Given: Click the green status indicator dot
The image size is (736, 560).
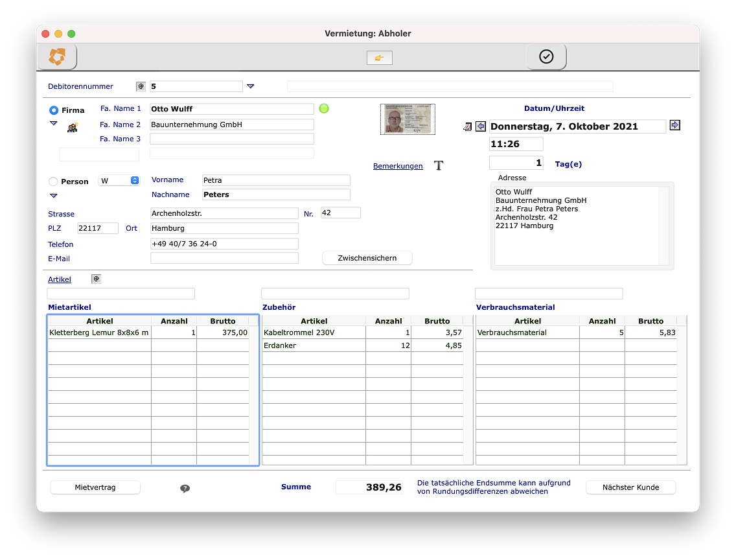Looking at the screenshot, I should (324, 108).
